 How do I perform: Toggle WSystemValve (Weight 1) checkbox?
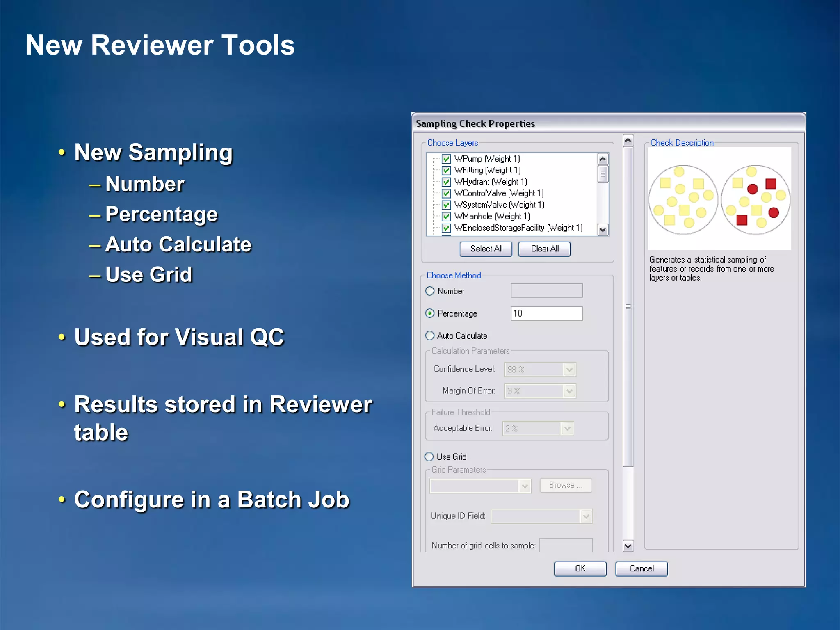point(446,205)
